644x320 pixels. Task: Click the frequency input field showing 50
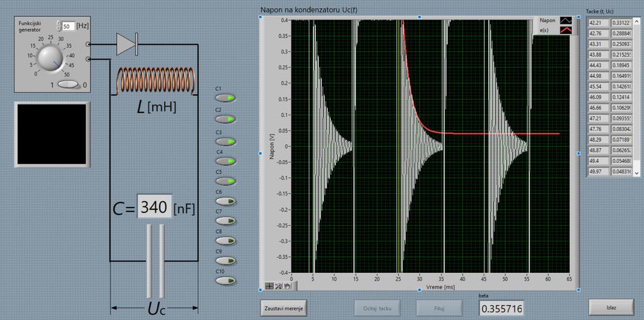(x=68, y=26)
